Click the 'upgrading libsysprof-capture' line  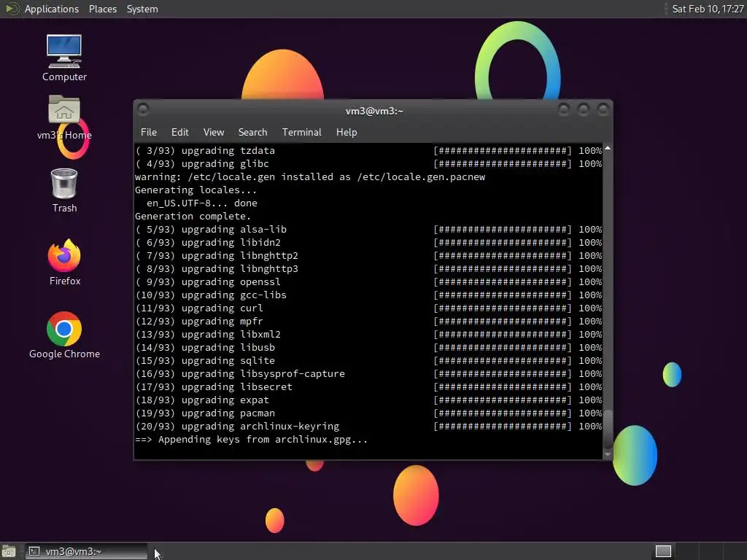(368, 374)
